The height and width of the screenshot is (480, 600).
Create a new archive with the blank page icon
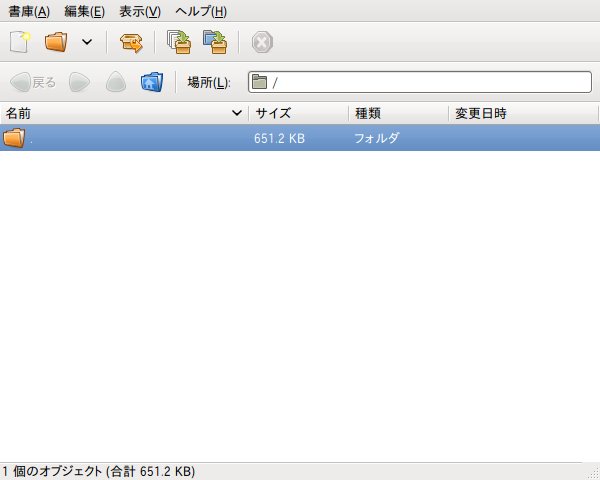coord(20,42)
